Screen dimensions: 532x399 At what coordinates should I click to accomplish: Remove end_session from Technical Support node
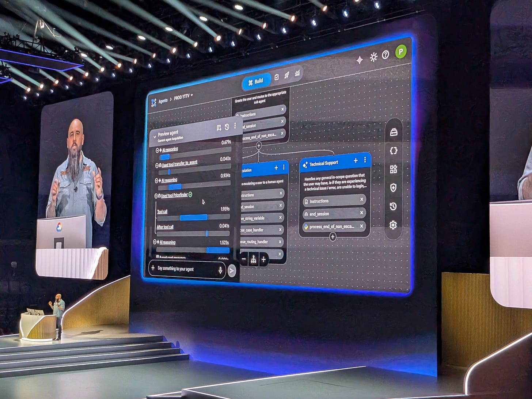click(x=362, y=213)
